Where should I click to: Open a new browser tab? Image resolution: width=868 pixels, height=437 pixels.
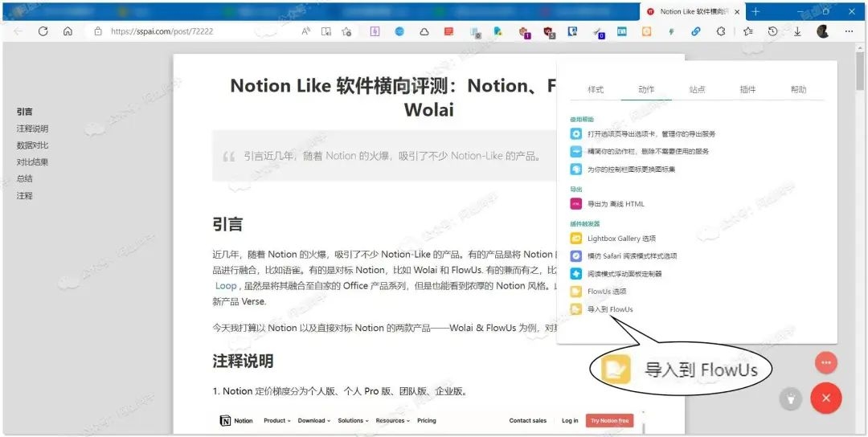point(755,11)
